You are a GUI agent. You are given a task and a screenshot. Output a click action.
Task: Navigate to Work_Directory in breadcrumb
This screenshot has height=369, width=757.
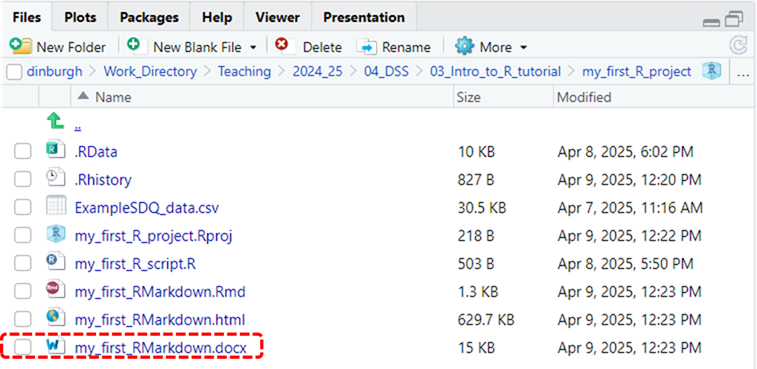(150, 71)
